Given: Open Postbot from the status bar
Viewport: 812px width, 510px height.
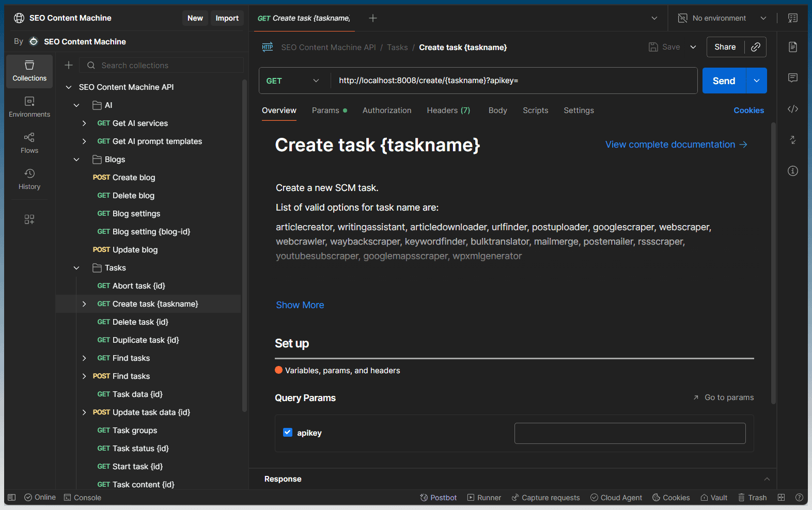Looking at the screenshot, I should (x=439, y=498).
